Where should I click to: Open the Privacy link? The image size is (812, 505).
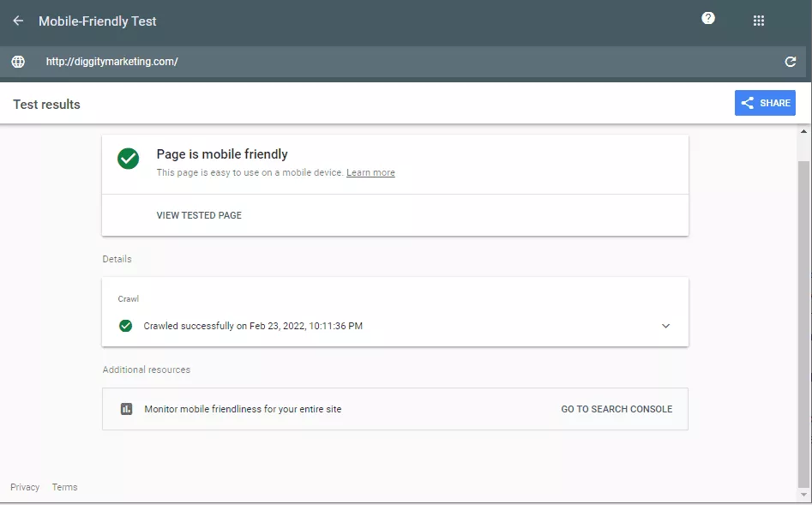(x=25, y=487)
